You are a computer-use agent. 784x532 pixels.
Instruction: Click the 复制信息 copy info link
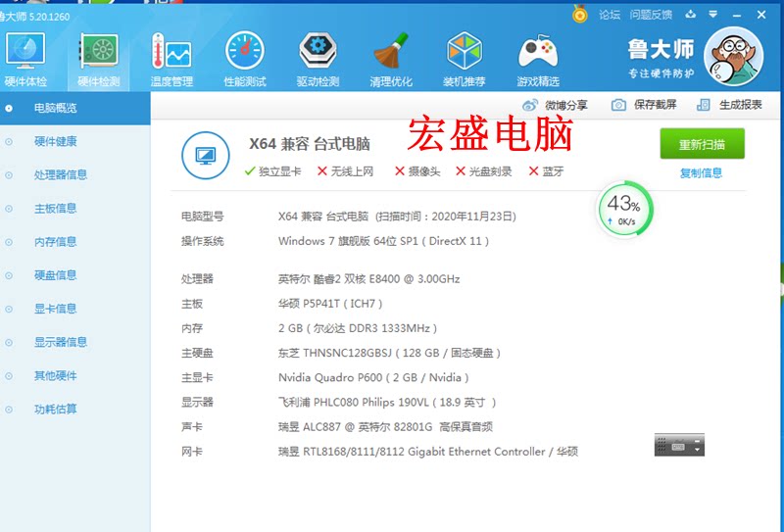(701, 173)
